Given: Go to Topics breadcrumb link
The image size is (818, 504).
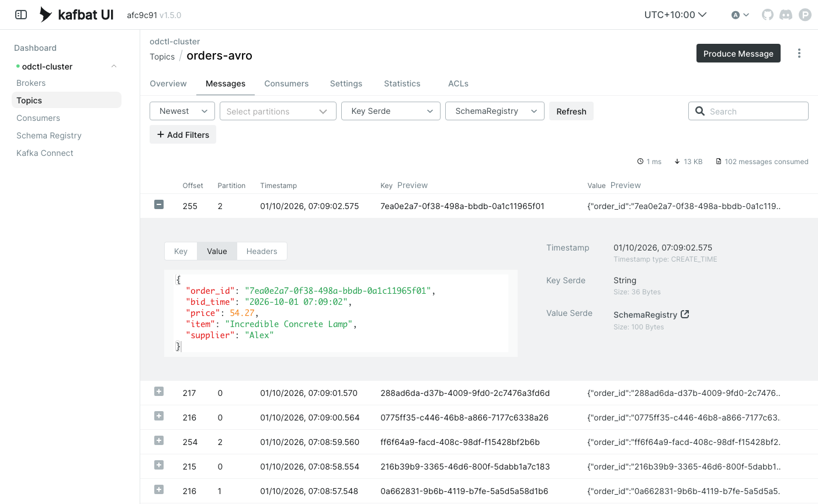Looking at the screenshot, I should pos(162,57).
